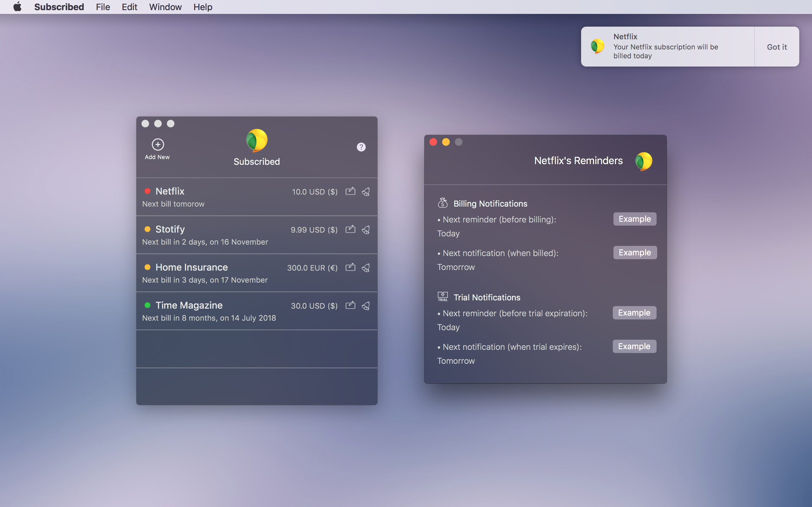Select the Netflix subscription row

pos(215,197)
